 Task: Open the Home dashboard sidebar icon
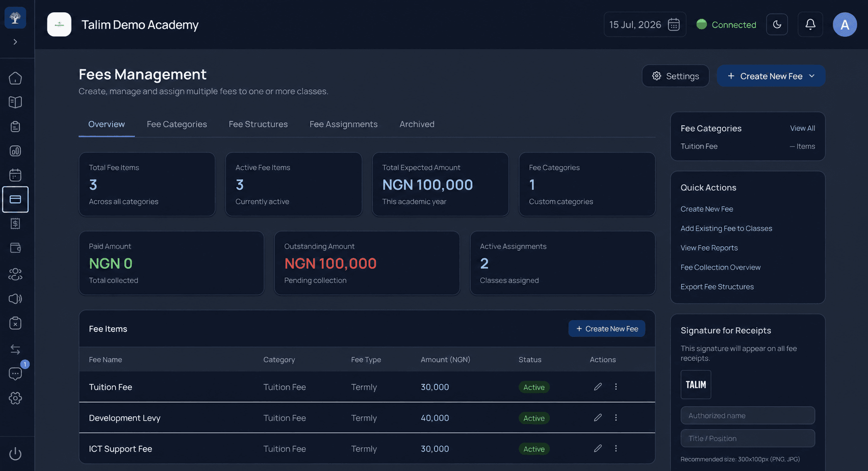15,78
